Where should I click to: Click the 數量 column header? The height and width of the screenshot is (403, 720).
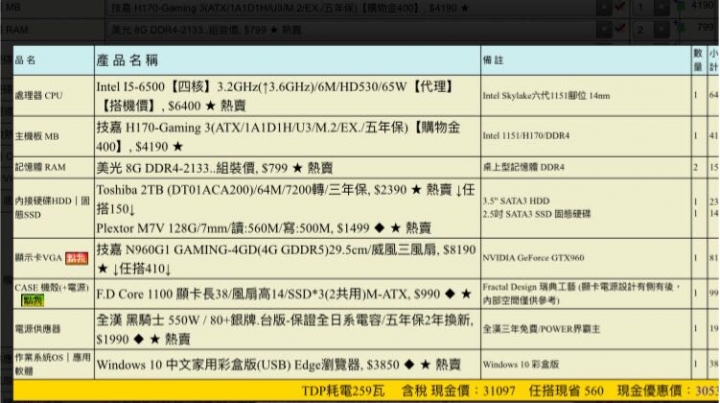click(x=698, y=60)
